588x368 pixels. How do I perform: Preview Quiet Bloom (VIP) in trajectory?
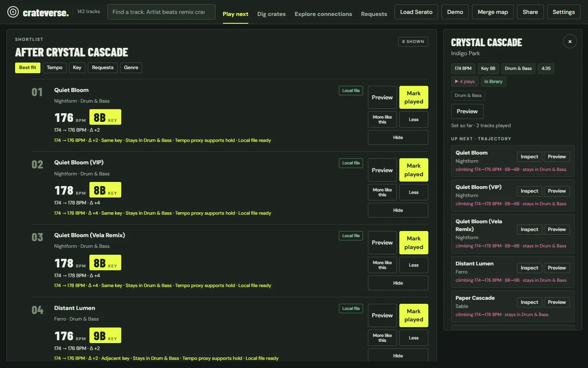[x=557, y=191]
